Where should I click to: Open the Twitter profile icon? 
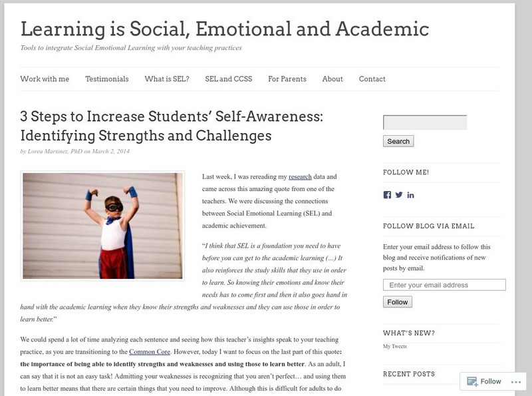tap(399, 195)
